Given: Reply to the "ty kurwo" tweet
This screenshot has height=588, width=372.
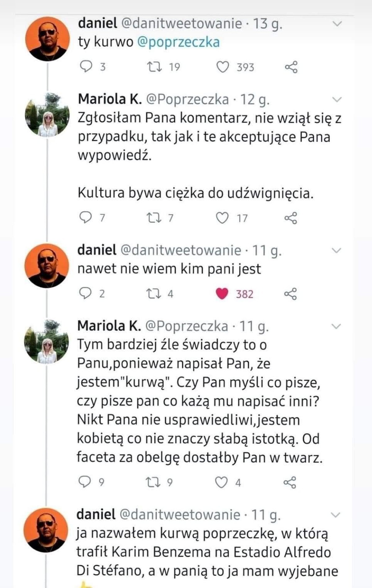Looking at the screenshot, I should point(86,66).
